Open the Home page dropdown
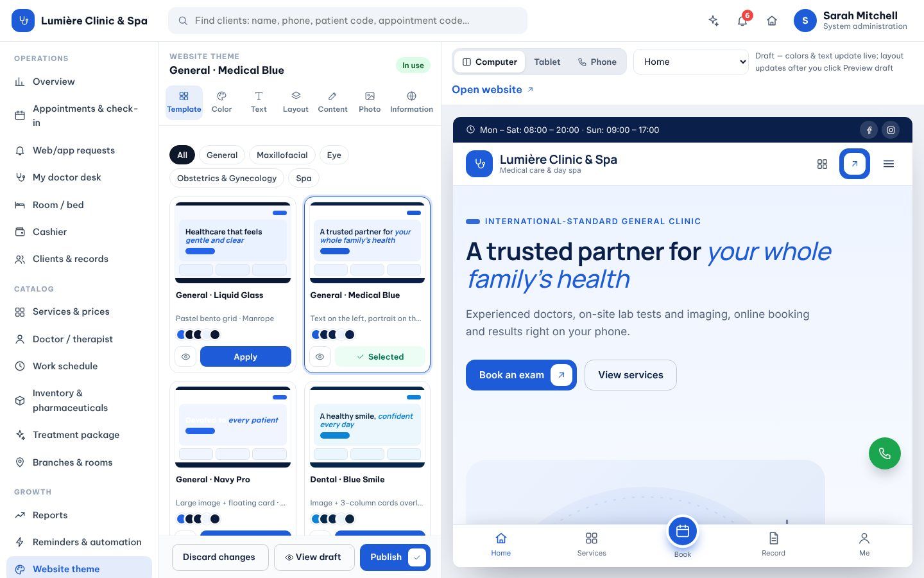This screenshot has height=578, width=924. 691,62
